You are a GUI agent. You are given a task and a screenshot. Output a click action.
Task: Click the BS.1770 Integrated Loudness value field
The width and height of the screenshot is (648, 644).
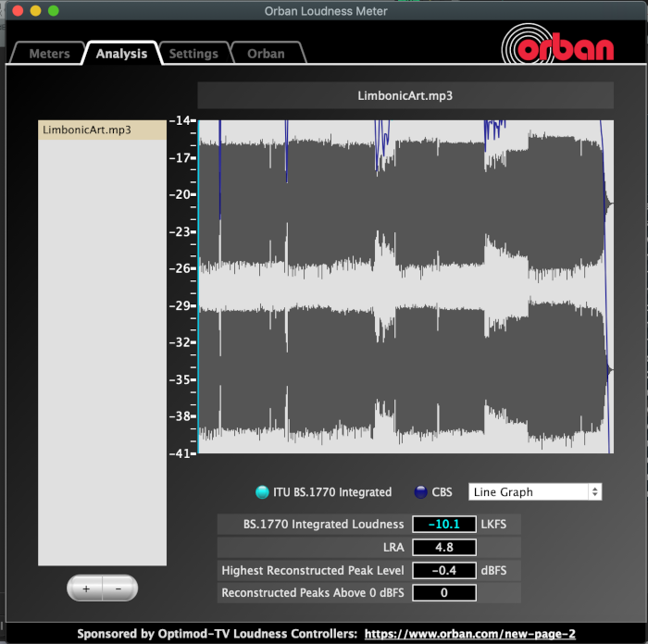[443, 525]
